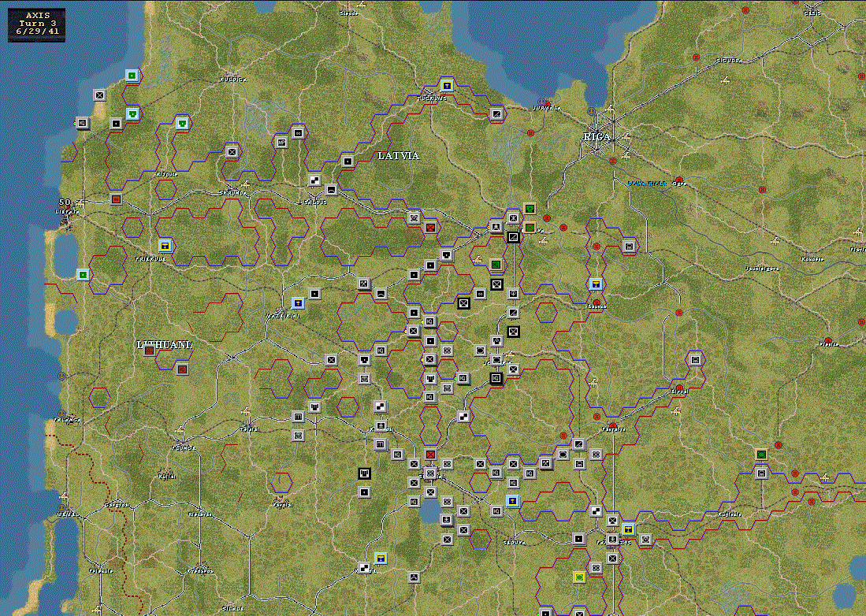866x616 pixels.
Task: Click the Palanga town label
Action: (x=68, y=420)
